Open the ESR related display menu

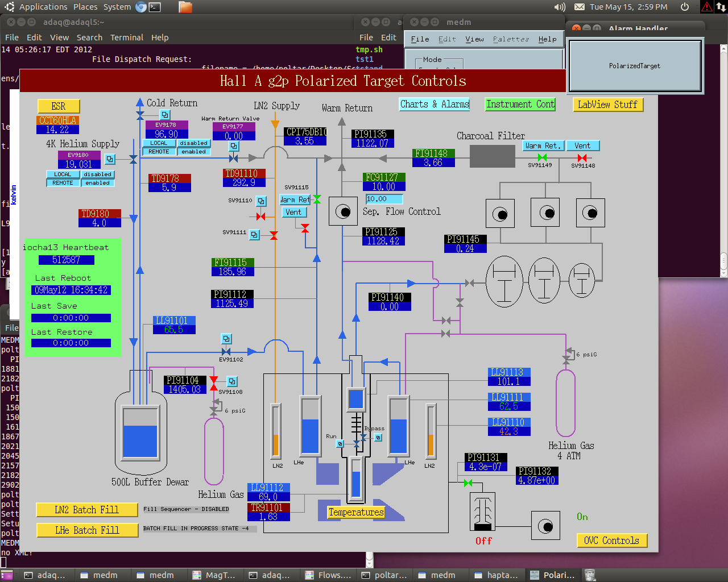[x=59, y=106]
